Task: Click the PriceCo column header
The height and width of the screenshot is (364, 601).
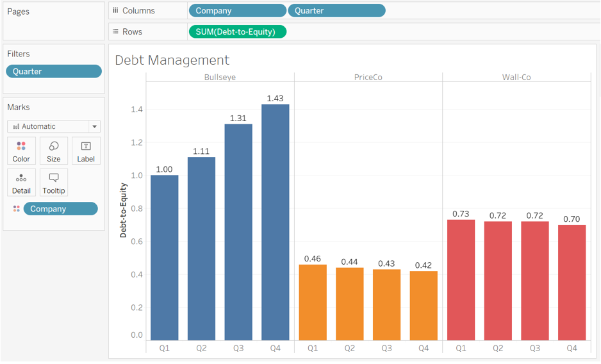Action: tap(368, 77)
